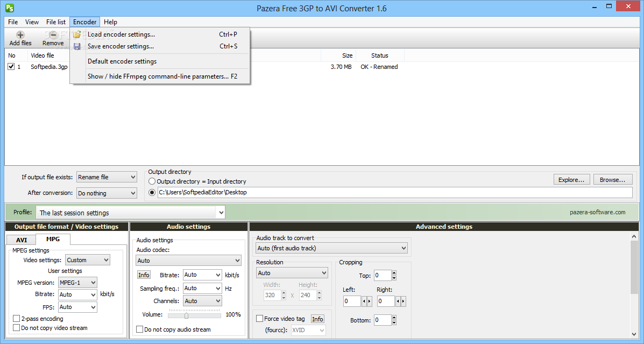The height and width of the screenshot is (344, 644).
Task: Click the Cropping Right left-arrow spinner
Action: 398,301
